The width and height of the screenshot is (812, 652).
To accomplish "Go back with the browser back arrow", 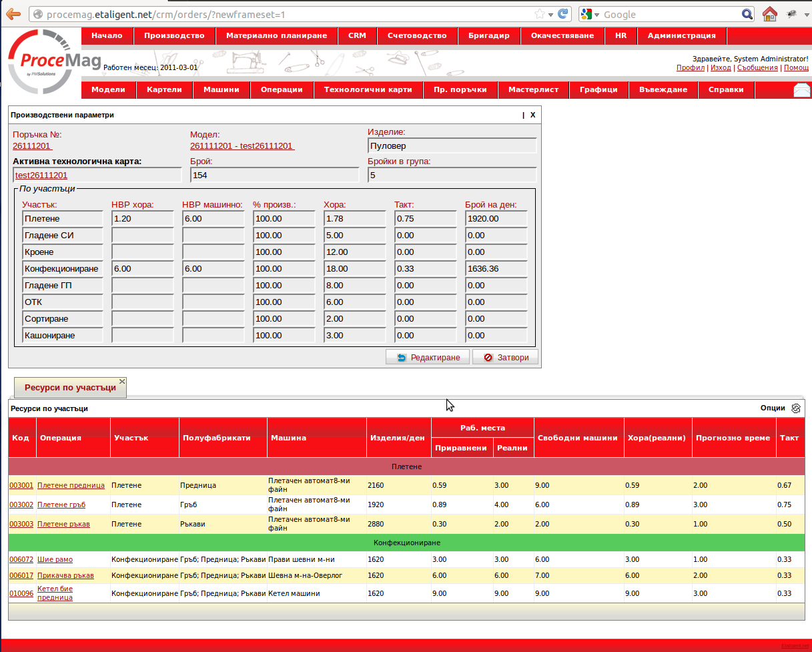I will point(12,14).
